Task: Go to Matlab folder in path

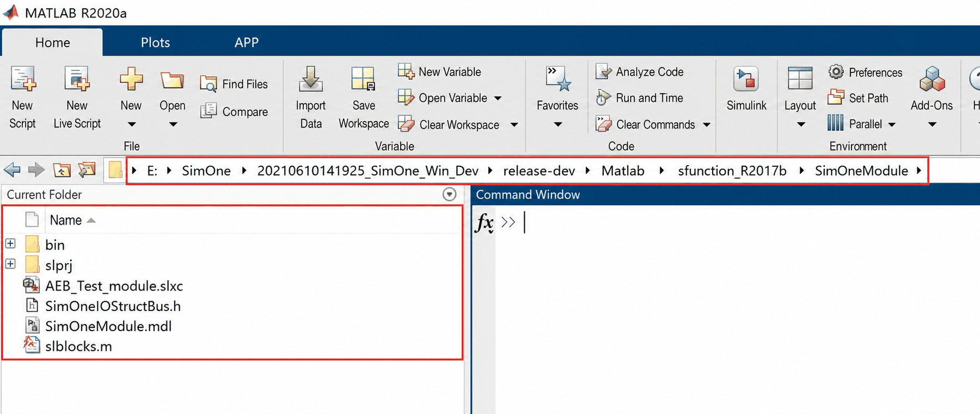Action: tap(623, 171)
